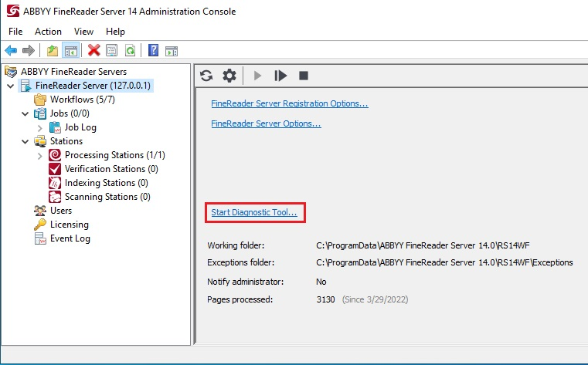Toggle the Show/Hide Console Tree icon

(71, 50)
